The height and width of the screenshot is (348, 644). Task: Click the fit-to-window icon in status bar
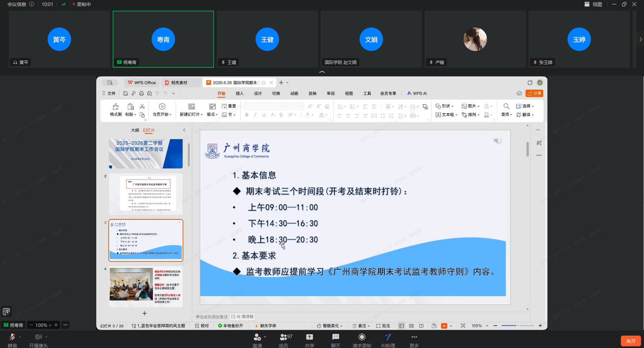[463, 326]
